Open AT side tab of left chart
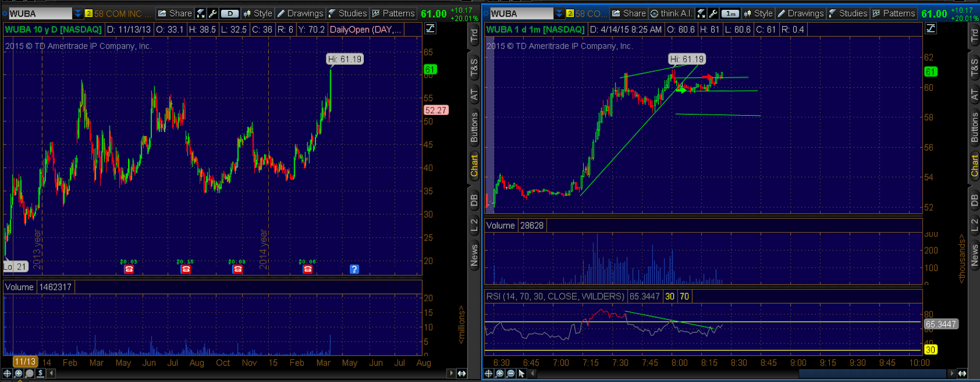This screenshot has width=980, height=382. click(x=474, y=95)
